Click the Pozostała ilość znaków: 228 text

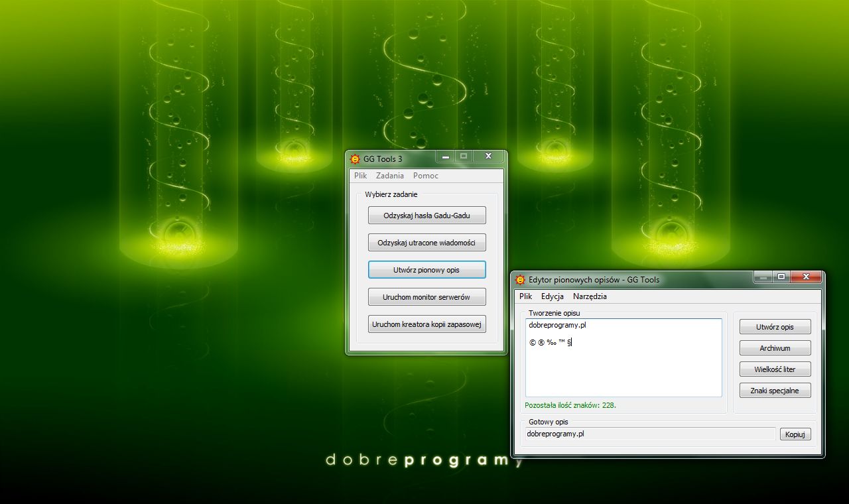pyautogui.click(x=570, y=405)
